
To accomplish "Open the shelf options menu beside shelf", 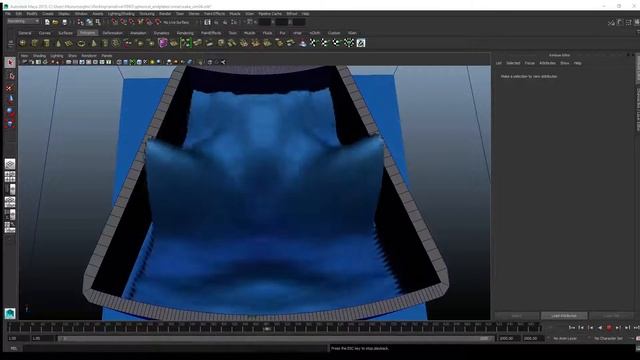I will 11,43.
